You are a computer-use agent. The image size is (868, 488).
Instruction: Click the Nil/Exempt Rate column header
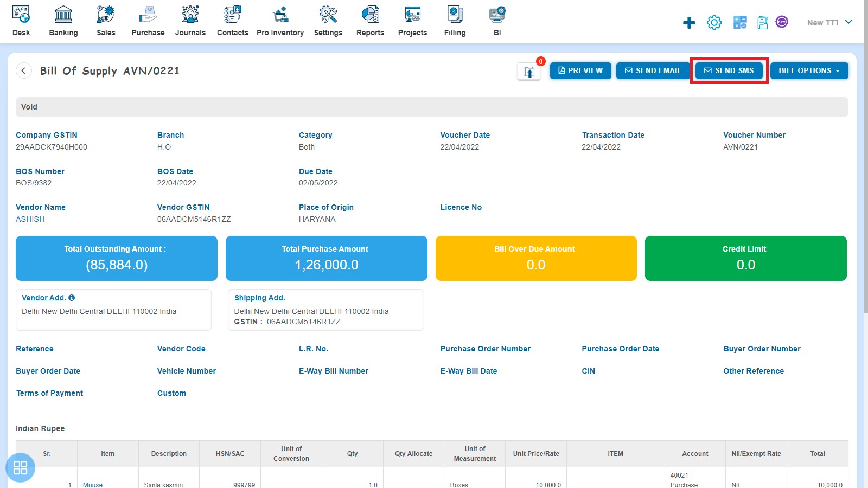[x=756, y=454]
